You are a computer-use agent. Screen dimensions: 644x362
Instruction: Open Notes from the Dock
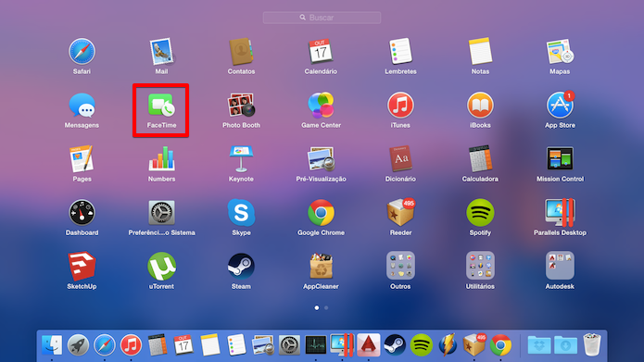210,344
